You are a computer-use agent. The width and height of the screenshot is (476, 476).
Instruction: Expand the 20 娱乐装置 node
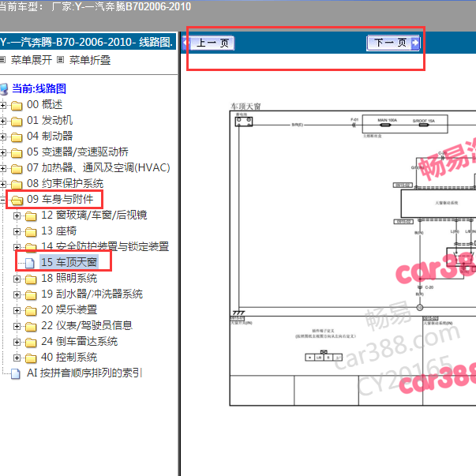pos(17,310)
